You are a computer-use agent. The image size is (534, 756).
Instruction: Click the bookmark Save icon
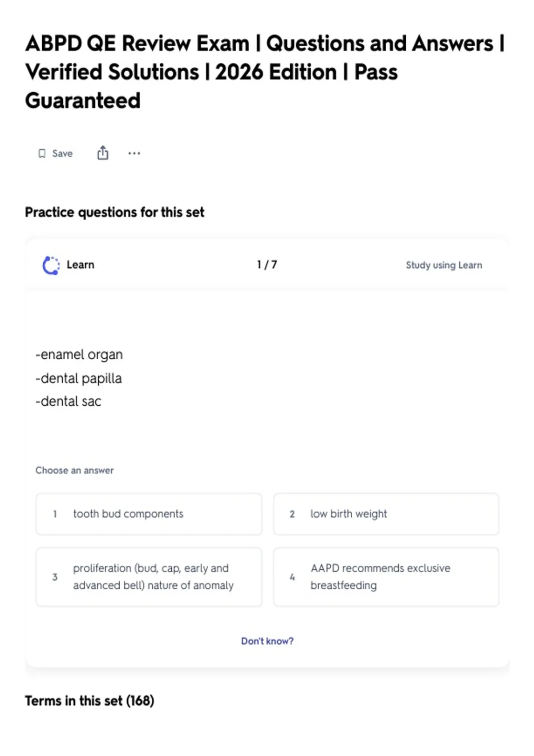42,153
